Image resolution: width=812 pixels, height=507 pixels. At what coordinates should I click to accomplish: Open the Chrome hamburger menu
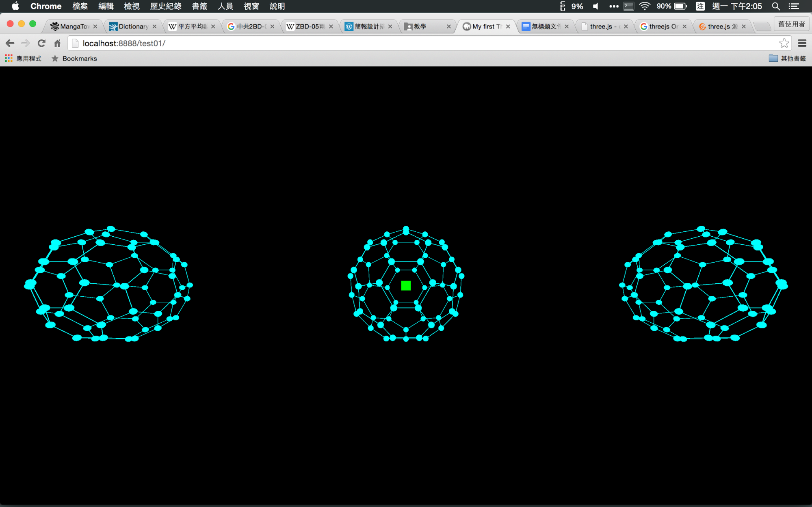point(802,43)
